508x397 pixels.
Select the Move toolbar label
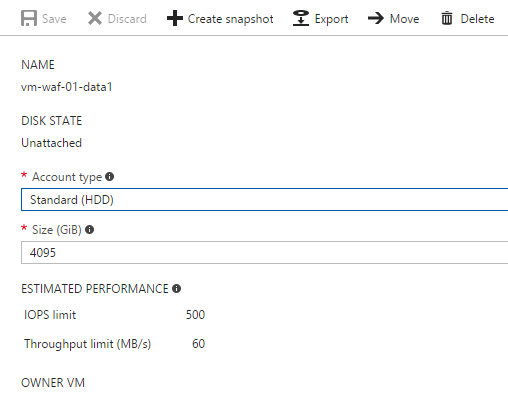click(404, 19)
